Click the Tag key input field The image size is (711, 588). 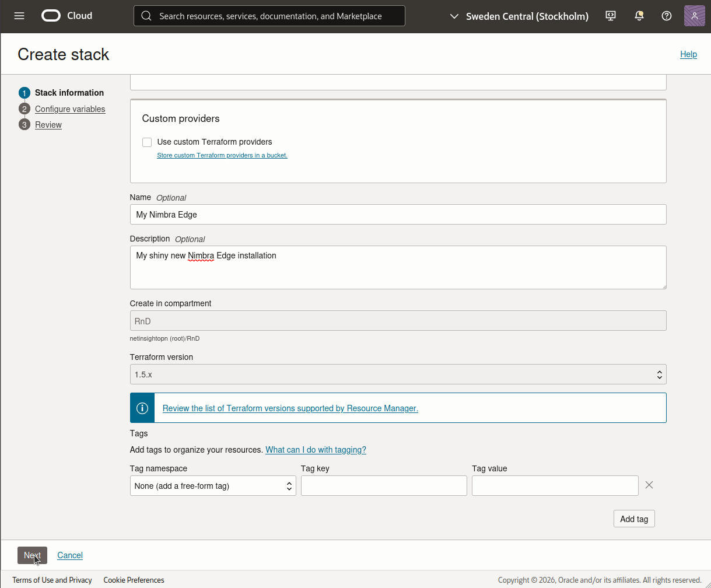384,486
